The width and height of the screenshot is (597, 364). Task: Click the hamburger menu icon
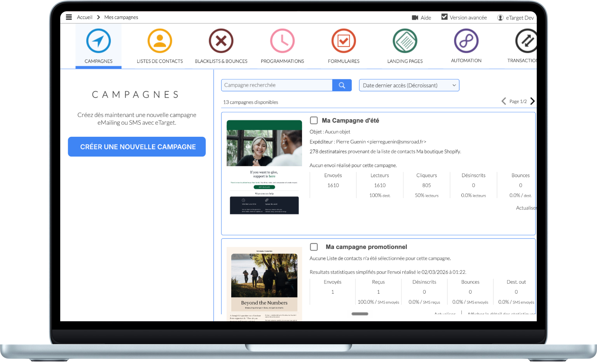click(x=69, y=17)
